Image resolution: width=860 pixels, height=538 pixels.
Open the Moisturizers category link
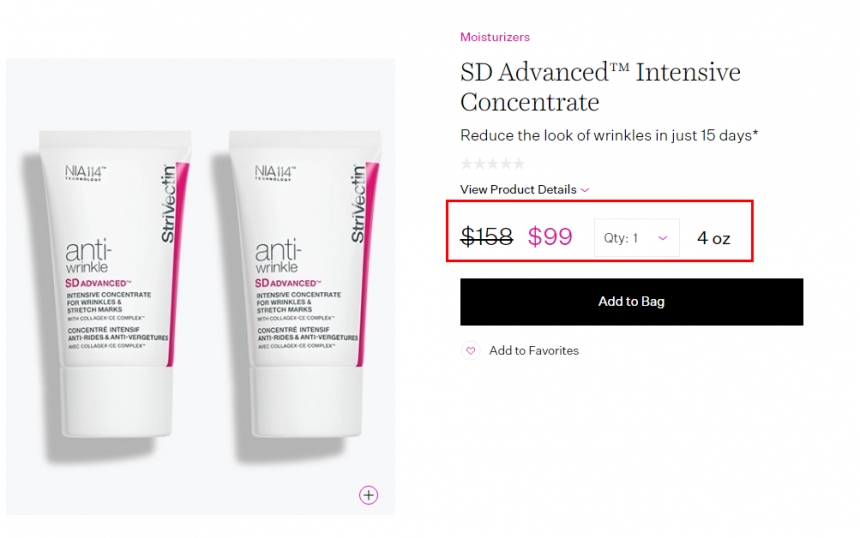495,37
